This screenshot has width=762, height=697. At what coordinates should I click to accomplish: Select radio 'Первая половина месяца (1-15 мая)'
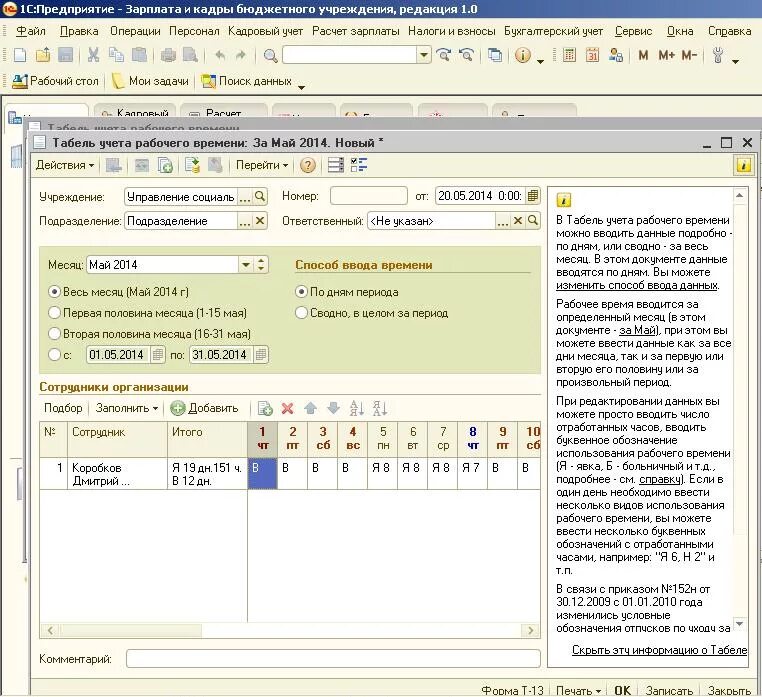pos(54,313)
